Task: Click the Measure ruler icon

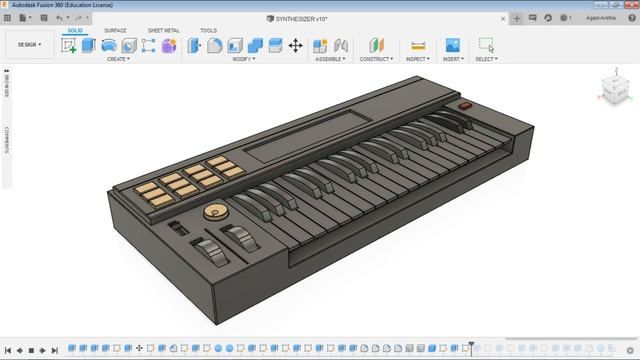Action: [x=418, y=45]
